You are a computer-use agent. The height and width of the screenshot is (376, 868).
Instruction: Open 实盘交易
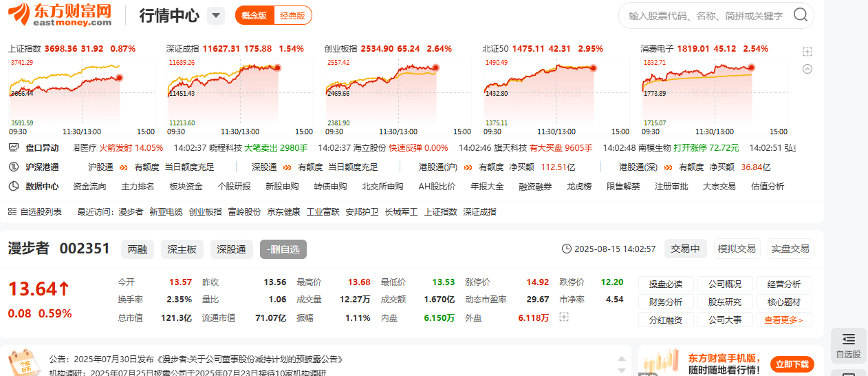(790, 249)
